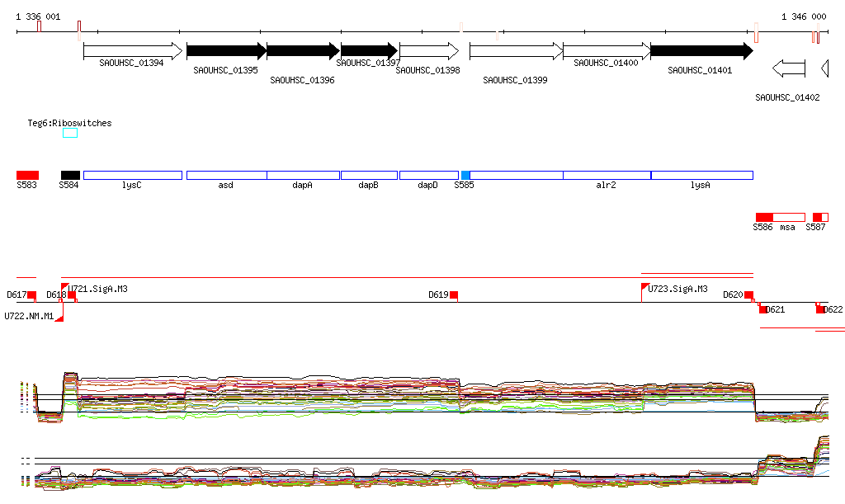Click the U723.SigA.M3 promoter flag

(x=644, y=287)
